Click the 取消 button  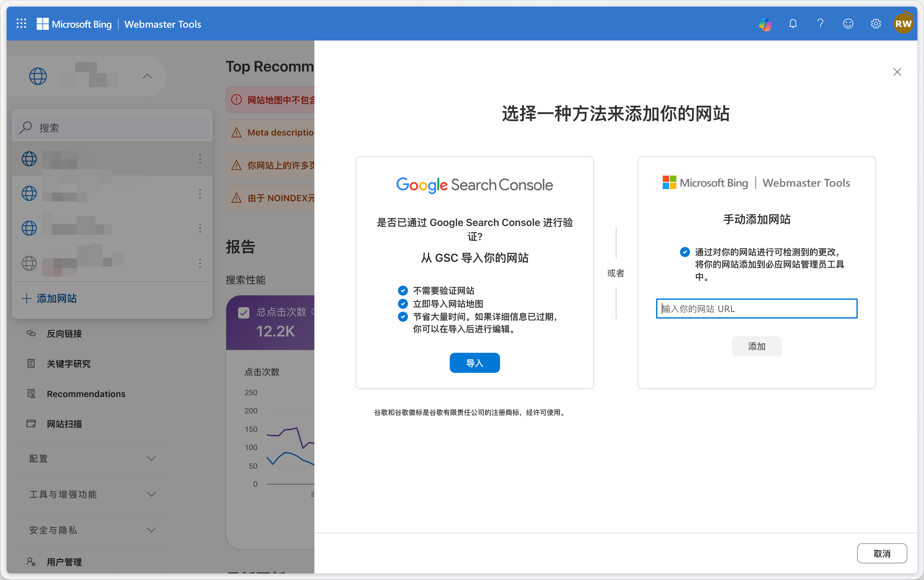[x=882, y=553]
